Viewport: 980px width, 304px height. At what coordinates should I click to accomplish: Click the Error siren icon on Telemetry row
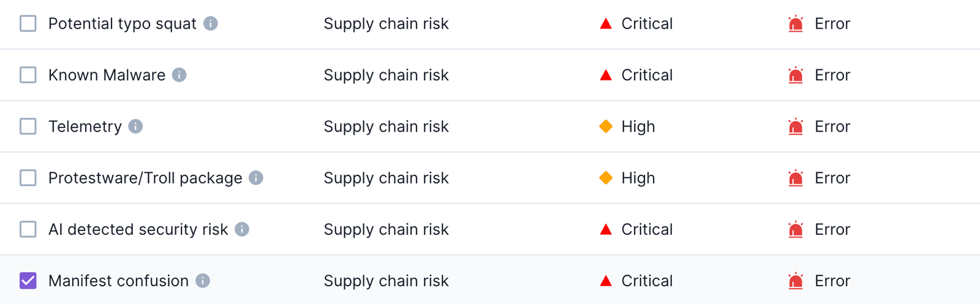[796, 126]
